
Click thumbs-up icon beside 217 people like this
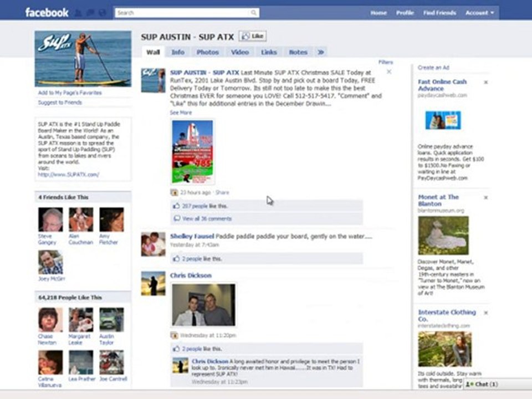[x=176, y=206]
